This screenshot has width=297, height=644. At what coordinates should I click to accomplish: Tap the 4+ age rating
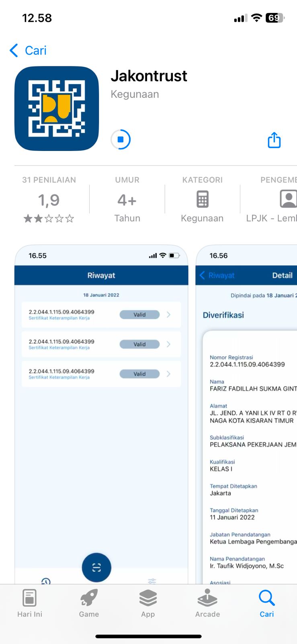127,200
